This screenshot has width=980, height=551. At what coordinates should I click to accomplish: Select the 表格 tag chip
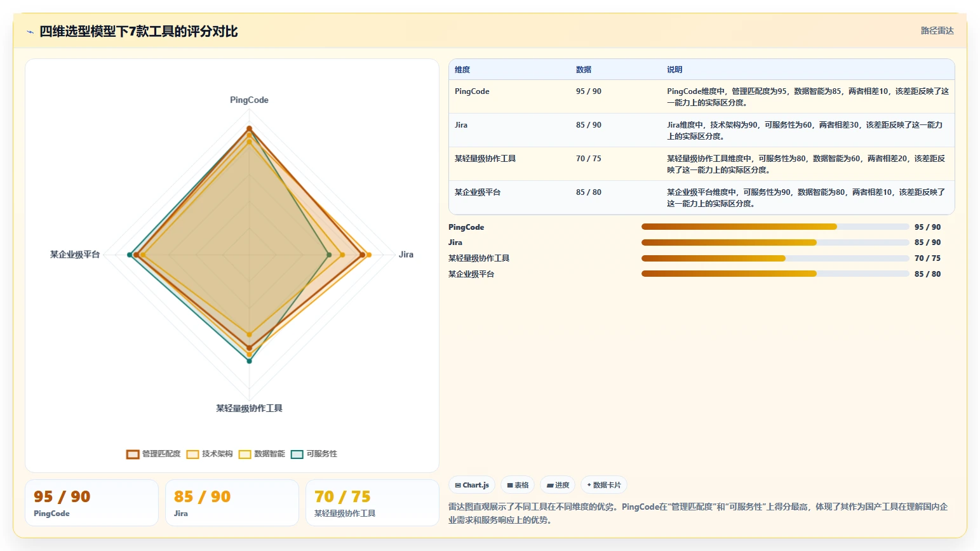[518, 485]
